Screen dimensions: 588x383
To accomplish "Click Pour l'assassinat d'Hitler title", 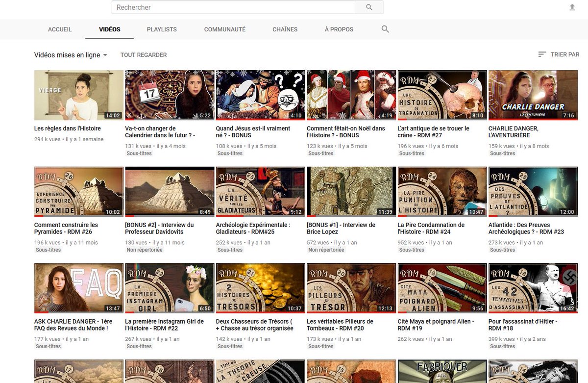I will [523, 325].
